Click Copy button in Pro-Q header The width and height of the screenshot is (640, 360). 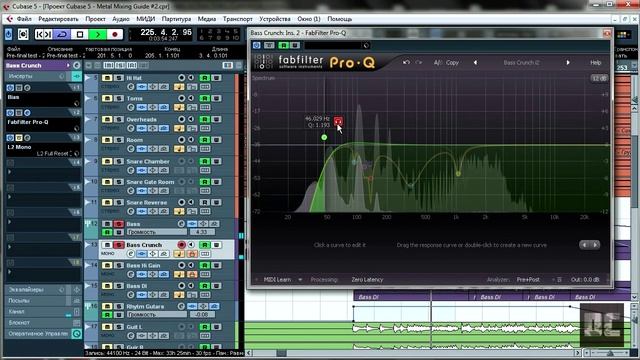pyautogui.click(x=452, y=62)
